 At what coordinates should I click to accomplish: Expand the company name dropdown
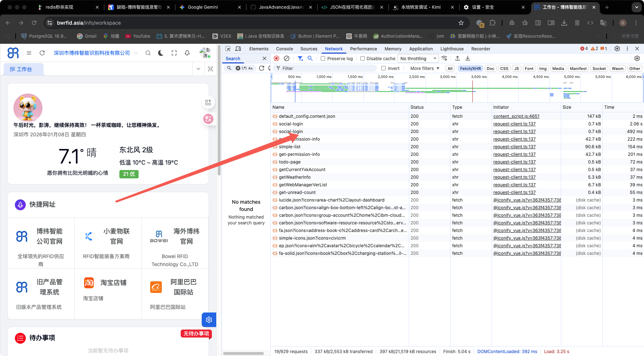tap(136, 53)
